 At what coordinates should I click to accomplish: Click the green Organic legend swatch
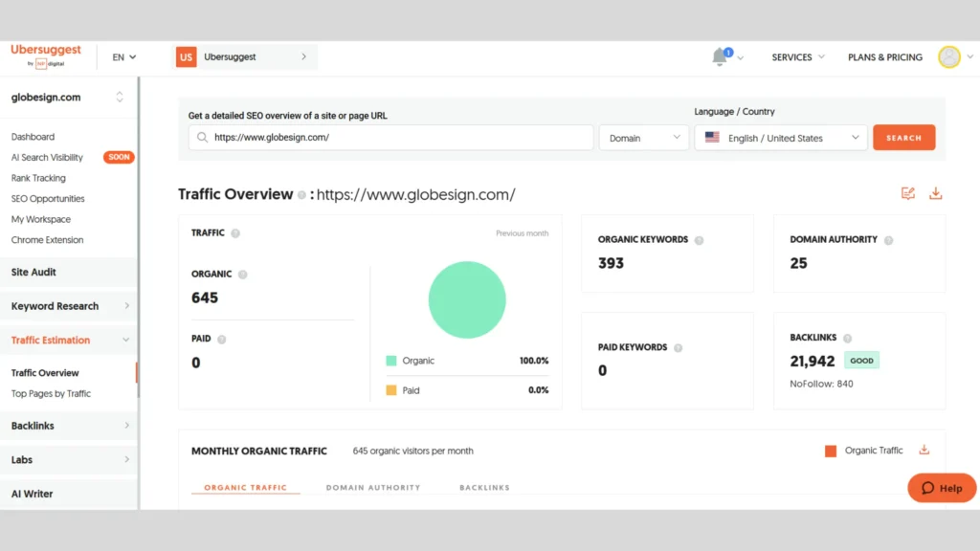tap(391, 361)
